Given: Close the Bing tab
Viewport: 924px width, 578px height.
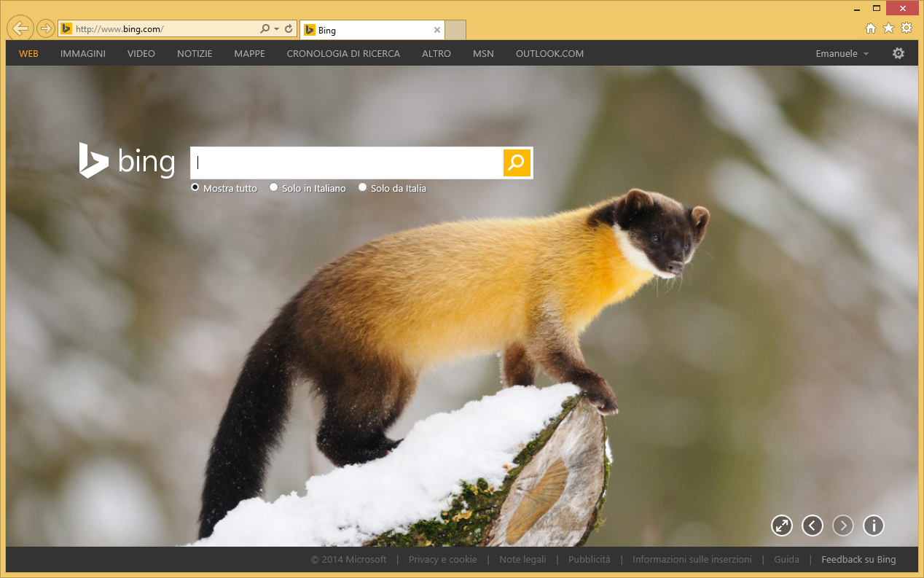Looking at the screenshot, I should (x=437, y=30).
